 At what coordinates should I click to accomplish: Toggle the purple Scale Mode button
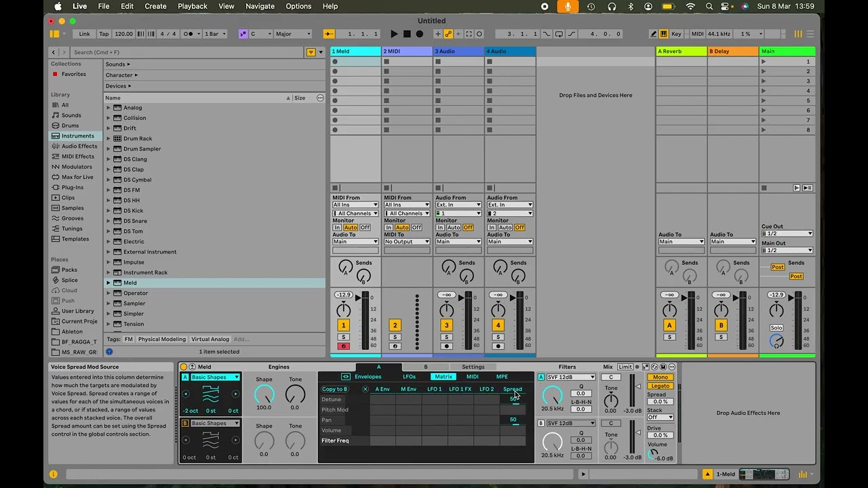(243, 34)
